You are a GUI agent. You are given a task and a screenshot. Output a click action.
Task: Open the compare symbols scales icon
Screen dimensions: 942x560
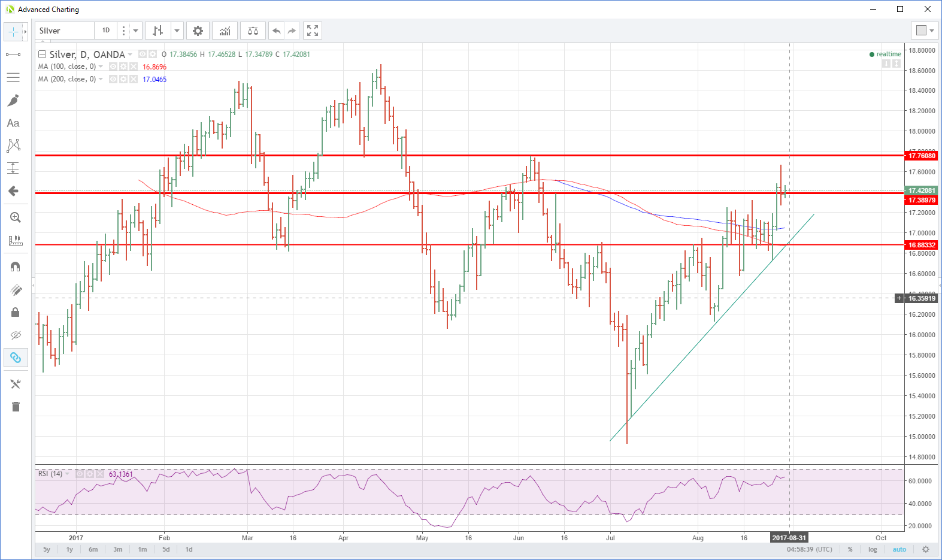click(253, 31)
